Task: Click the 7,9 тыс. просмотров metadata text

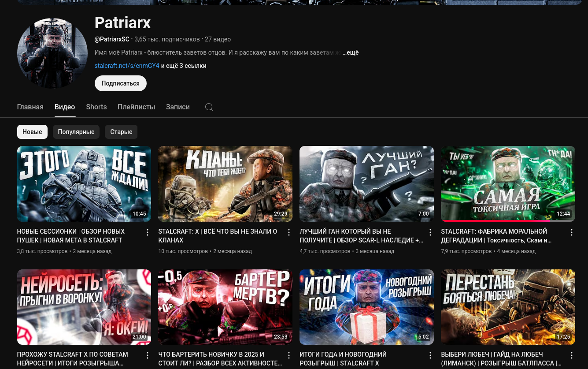Action: (466, 251)
